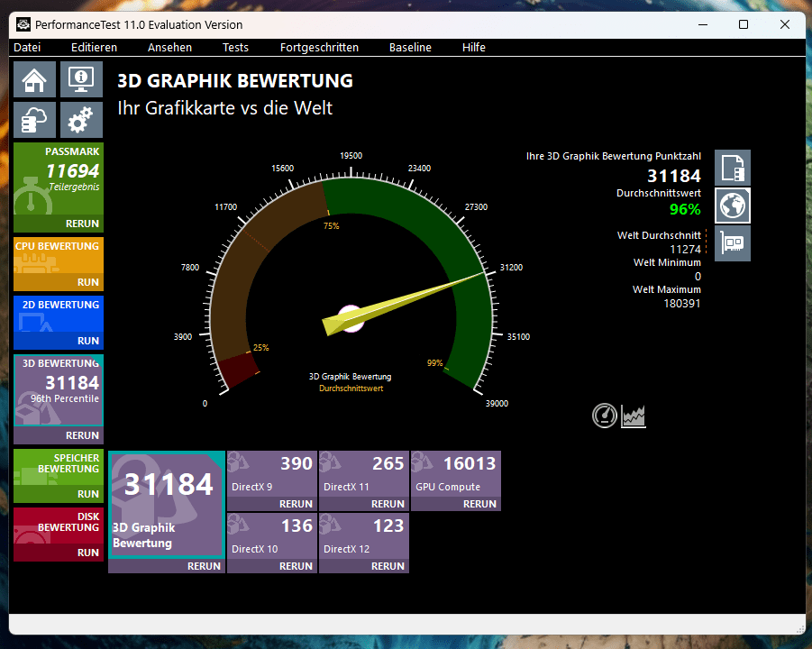Select the world globe comparison icon

pyautogui.click(x=733, y=206)
